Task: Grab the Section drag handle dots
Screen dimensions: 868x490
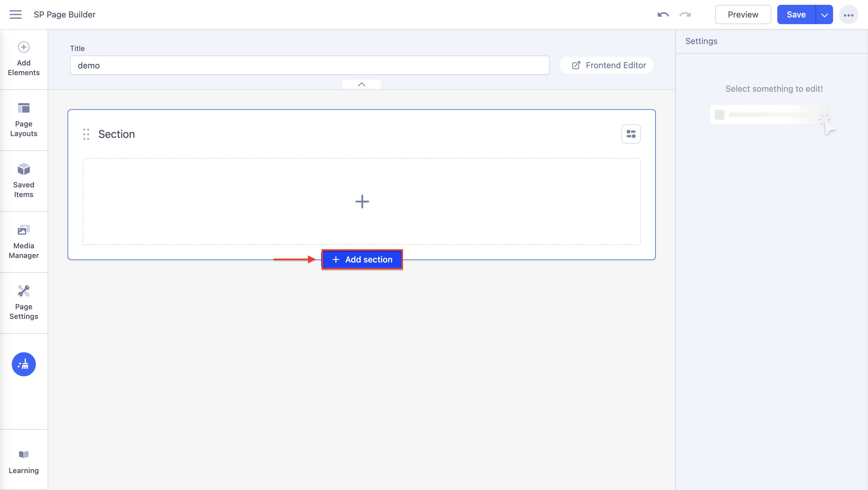Action: [x=86, y=134]
